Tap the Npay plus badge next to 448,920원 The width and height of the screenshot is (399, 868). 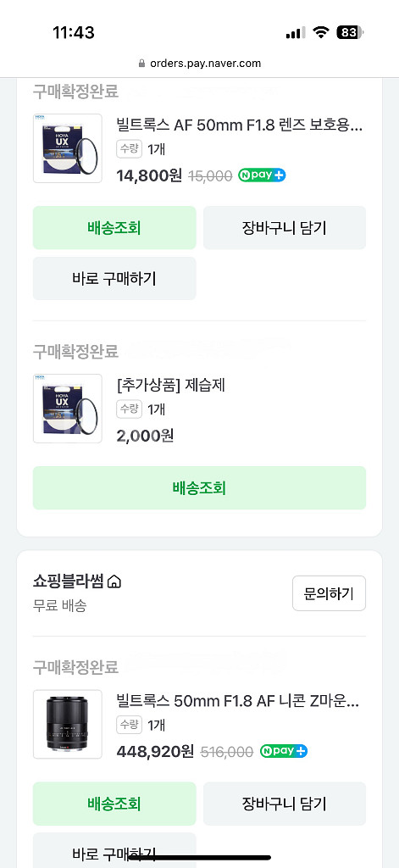(284, 751)
